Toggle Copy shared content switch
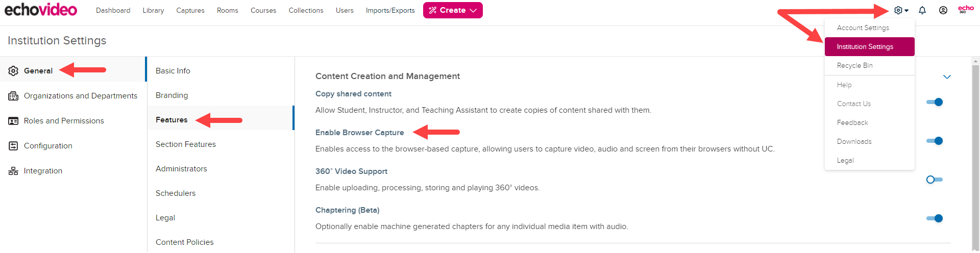 click(x=935, y=102)
